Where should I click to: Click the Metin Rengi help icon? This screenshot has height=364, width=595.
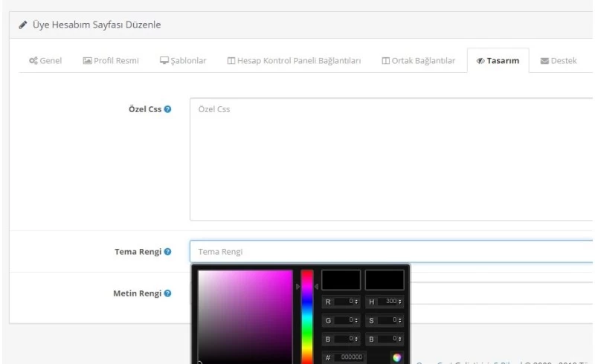coord(167,293)
